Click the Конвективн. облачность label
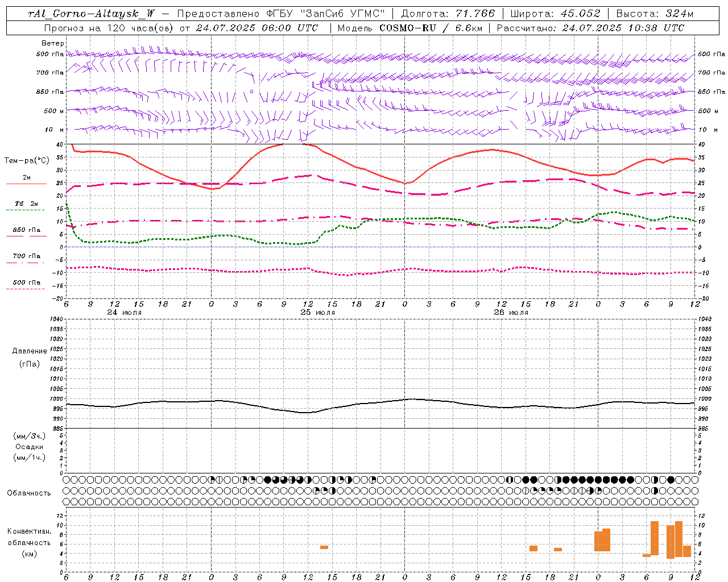 [x=30, y=537]
